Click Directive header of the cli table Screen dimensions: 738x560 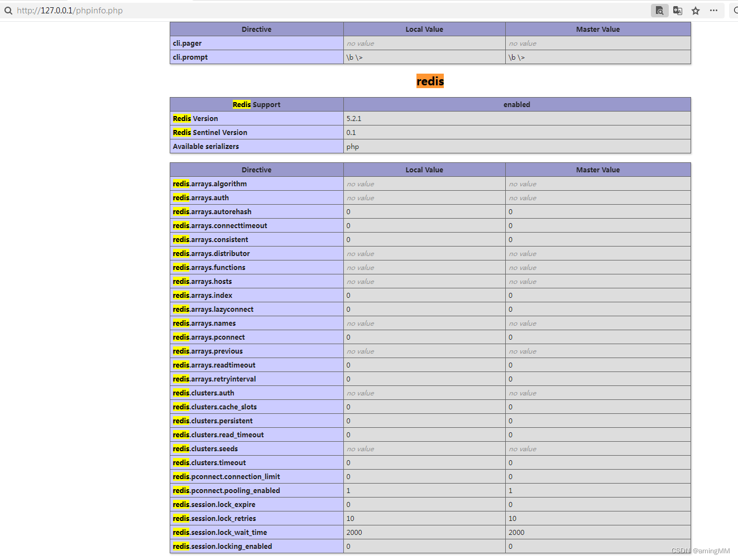click(x=257, y=30)
